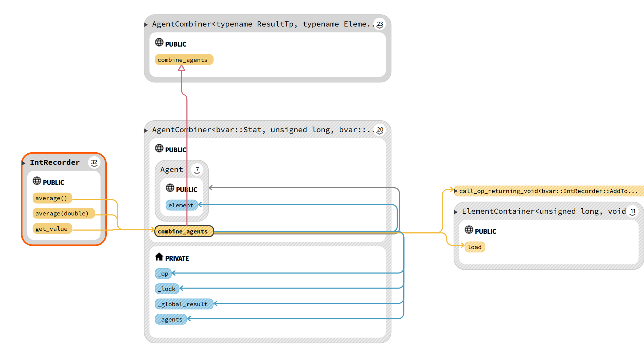This screenshot has height=348, width=644.
Task: Click the house PRIVATE icon in AgentCombiner<bvar::Stat>
Action: 159,257
